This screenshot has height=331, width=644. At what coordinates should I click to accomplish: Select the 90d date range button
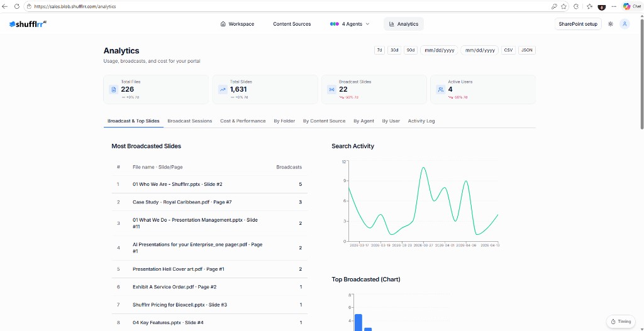[410, 50]
